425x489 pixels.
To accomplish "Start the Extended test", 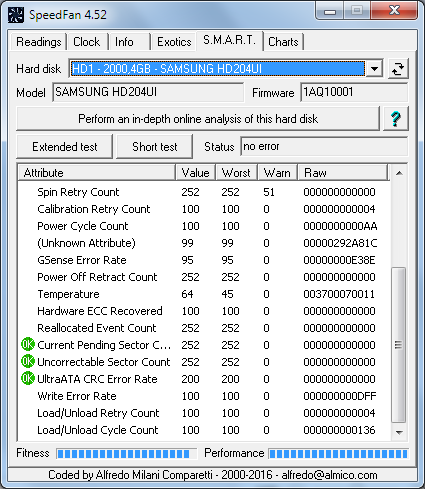I will 65,147.
